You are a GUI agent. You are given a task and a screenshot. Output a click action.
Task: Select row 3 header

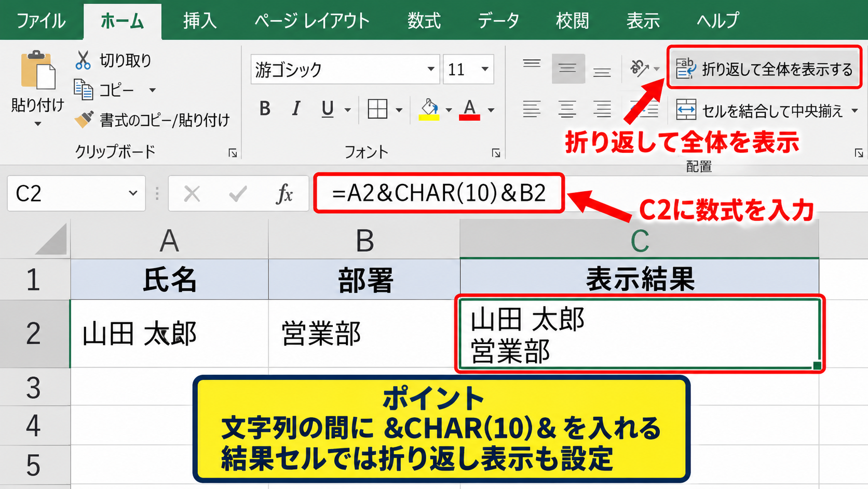tap(35, 388)
